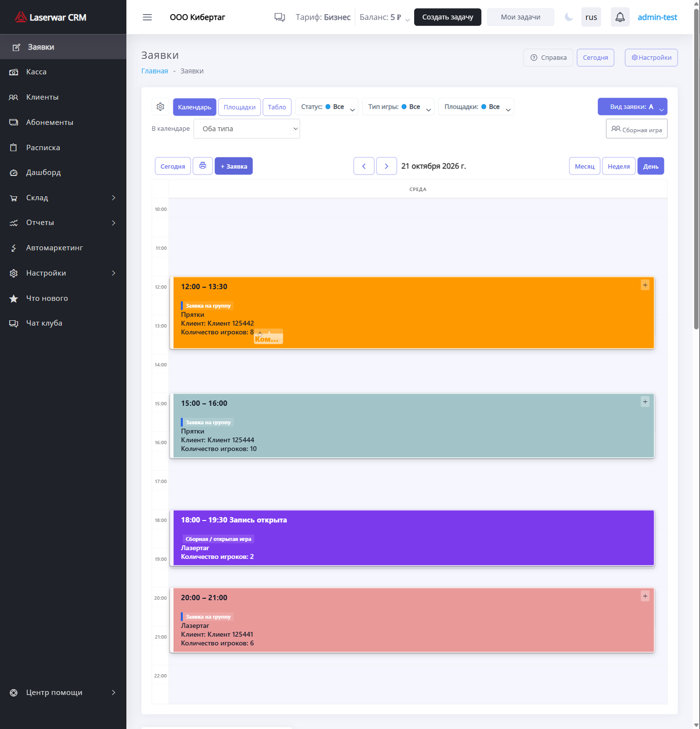Click the Сборная игра button
The width and height of the screenshot is (700, 729).
point(637,129)
